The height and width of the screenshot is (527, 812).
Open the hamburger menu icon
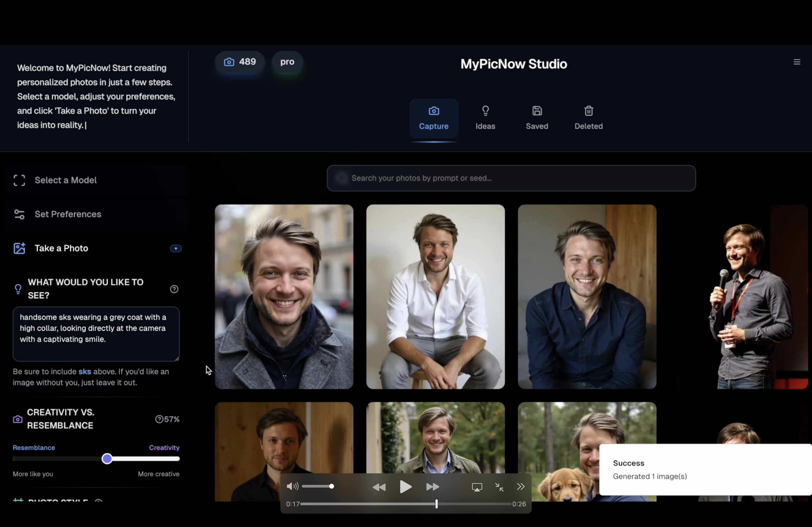[x=797, y=62]
